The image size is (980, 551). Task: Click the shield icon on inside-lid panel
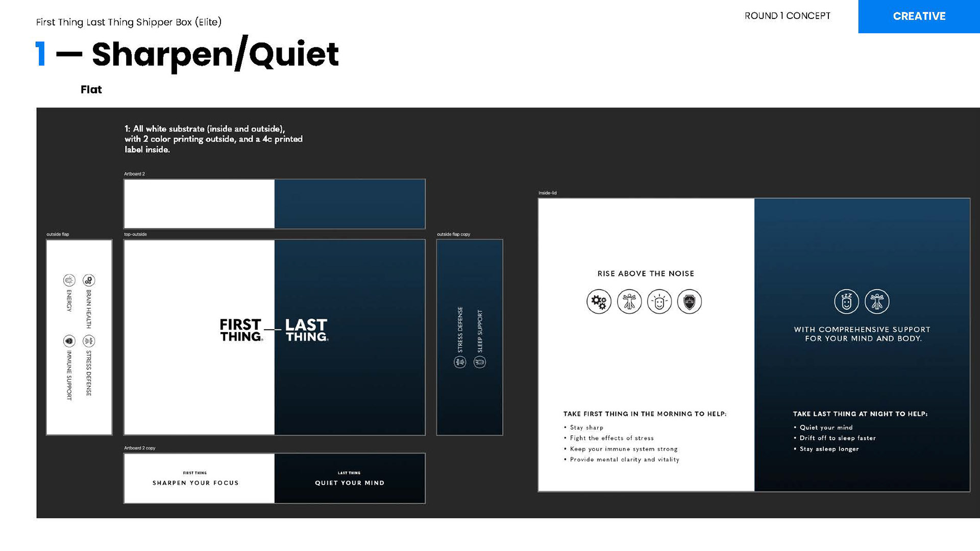click(689, 302)
